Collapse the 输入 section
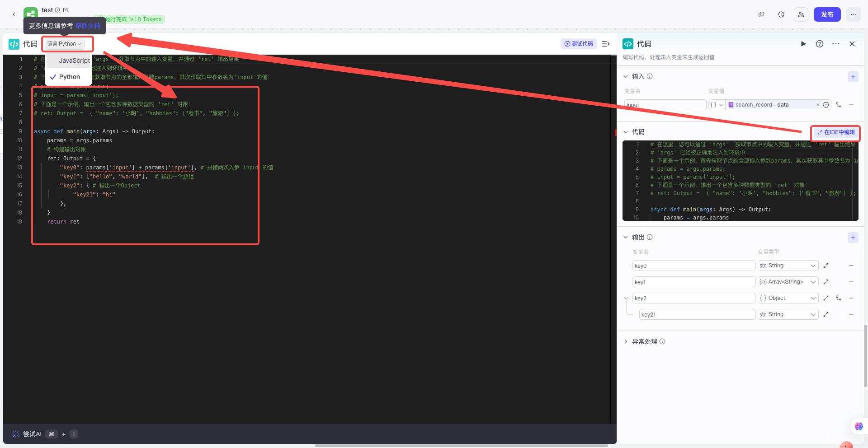 [x=626, y=76]
